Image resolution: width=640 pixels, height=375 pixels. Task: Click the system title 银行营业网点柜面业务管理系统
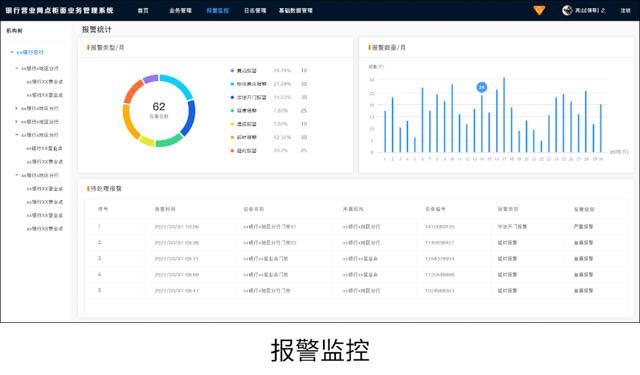pos(60,11)
